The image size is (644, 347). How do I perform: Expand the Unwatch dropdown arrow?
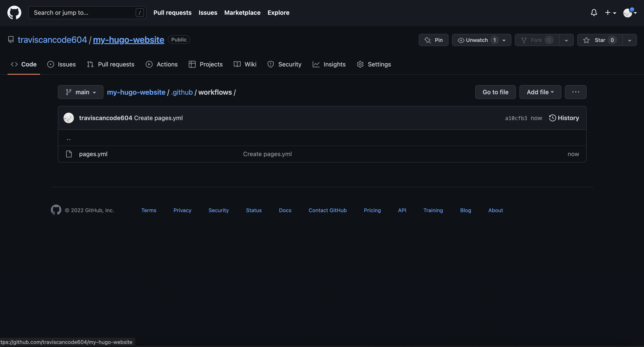tap(504, 40)
